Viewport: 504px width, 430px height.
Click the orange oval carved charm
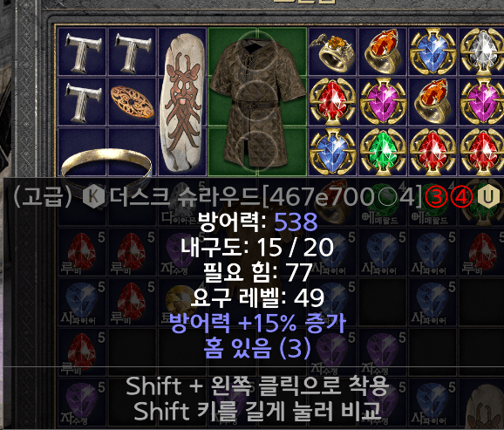pos(133,102)
